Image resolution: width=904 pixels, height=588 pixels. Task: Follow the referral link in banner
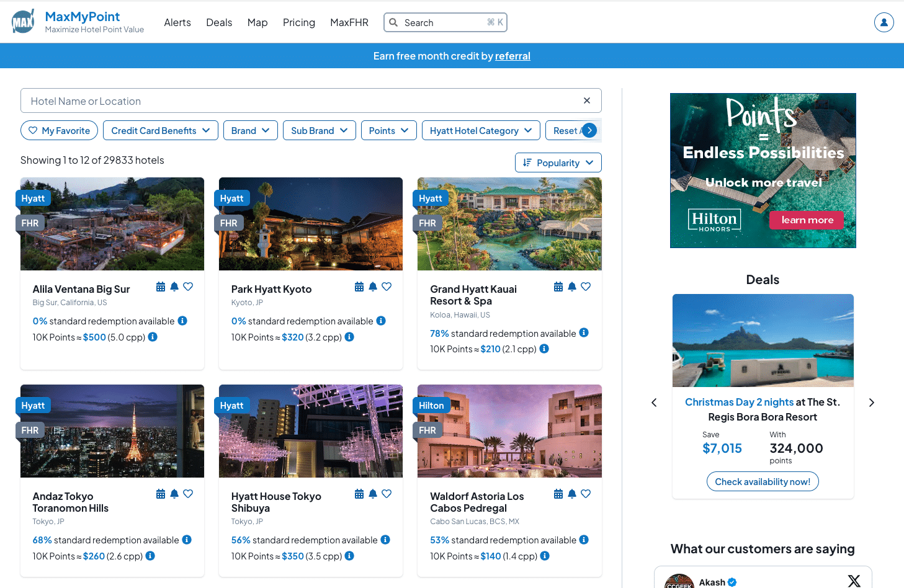512,56
